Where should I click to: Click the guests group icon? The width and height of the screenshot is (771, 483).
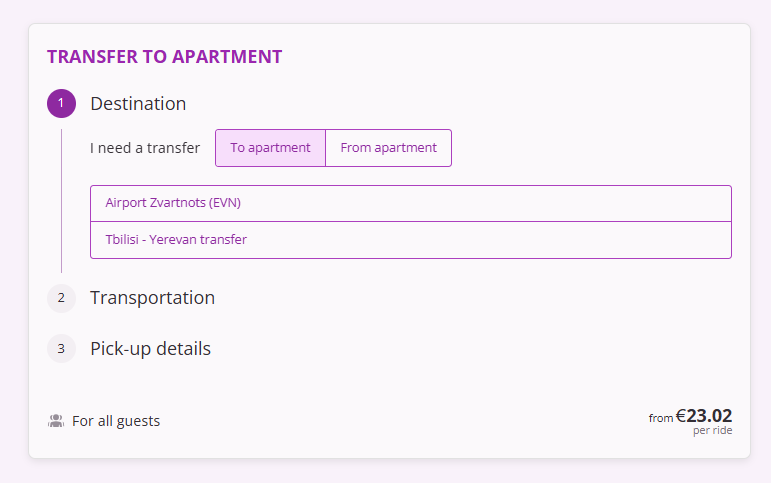click(56, 421)
